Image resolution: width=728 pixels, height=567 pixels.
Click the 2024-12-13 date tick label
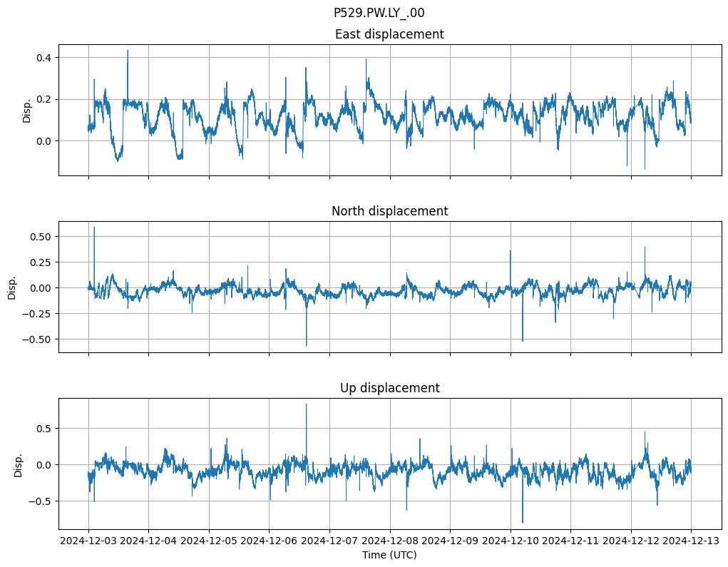[x=691, y=541]
